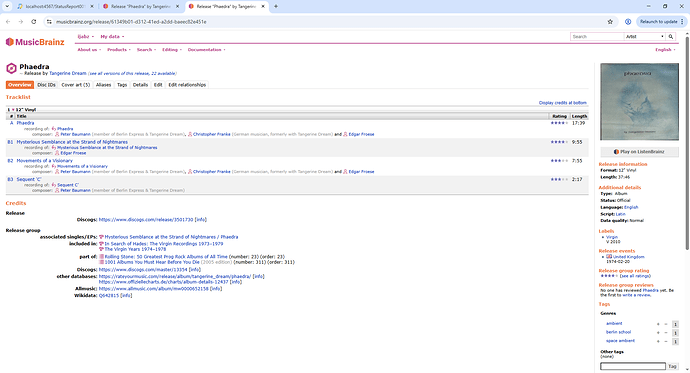Image resolution: width=690 pixels, height=373 pixels.
Task: Open composer Edgar Froese under Mysterious Semblance
Action: click(73, 153)
